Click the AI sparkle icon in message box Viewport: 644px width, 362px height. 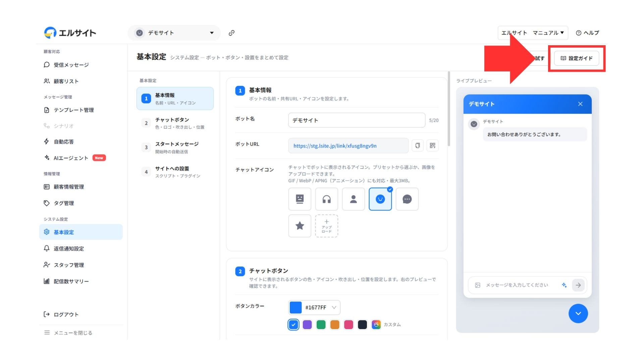click(564, 285)
